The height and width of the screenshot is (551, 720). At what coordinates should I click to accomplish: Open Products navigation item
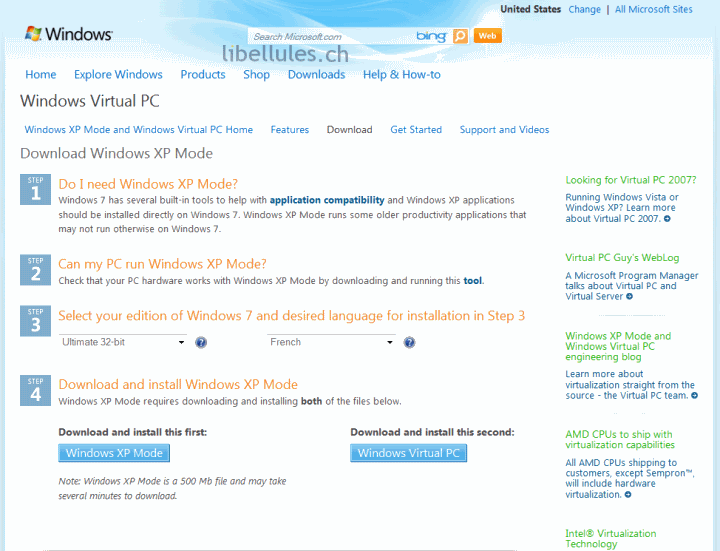[202, 74]
